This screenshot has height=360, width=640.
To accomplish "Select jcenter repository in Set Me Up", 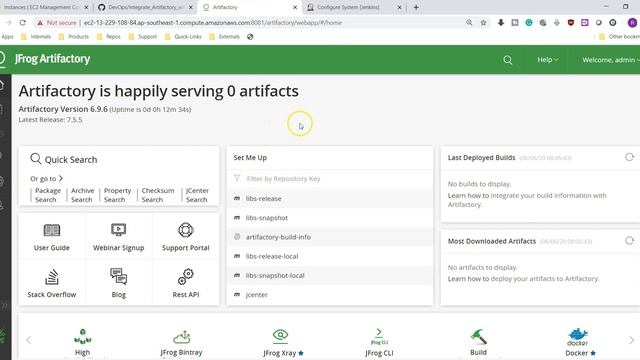I will 330,295.
